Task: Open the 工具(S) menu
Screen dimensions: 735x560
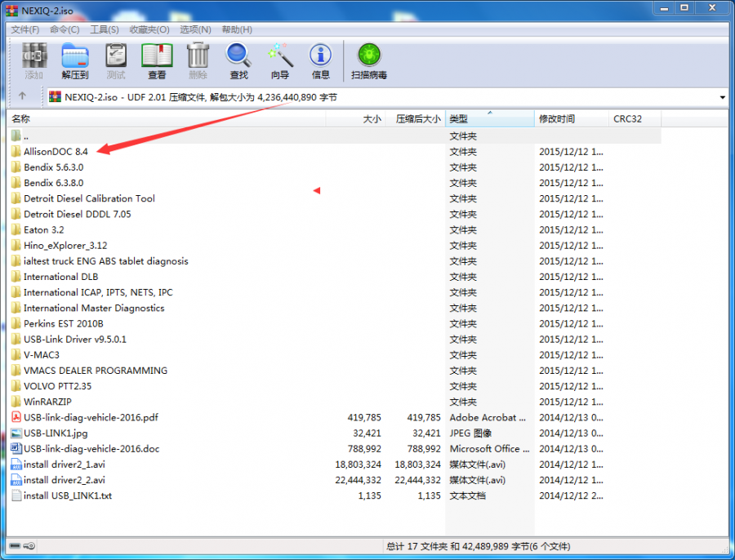Action: (x=104, y=29)
